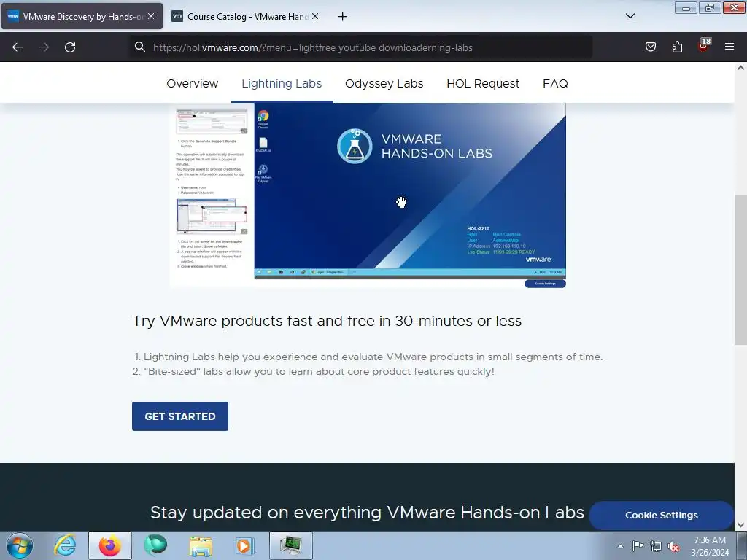Click the Firefox taskbar icon
747x560 pixels.
110,545
